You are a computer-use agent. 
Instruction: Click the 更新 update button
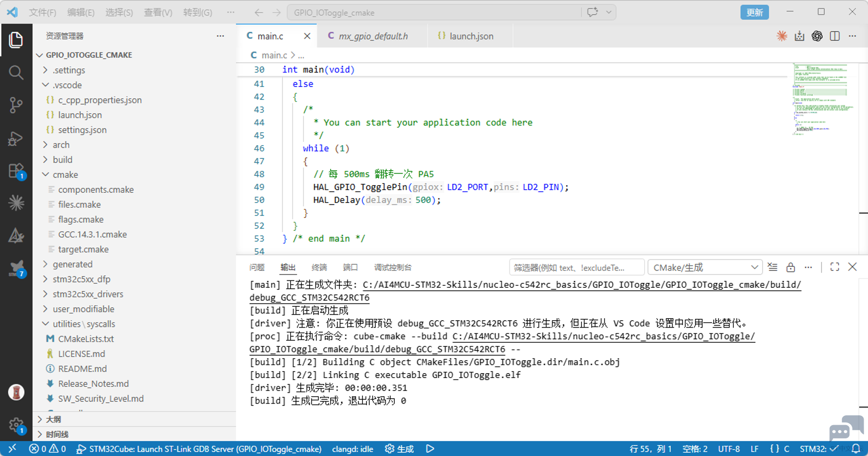pos(754,12)
